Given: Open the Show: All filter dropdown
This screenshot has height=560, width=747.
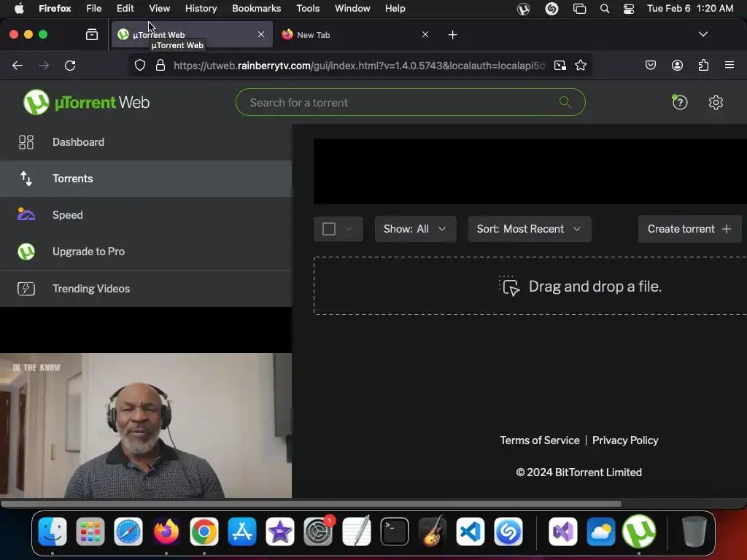Looking at the screenshot, I should click(x=415, y=229).
